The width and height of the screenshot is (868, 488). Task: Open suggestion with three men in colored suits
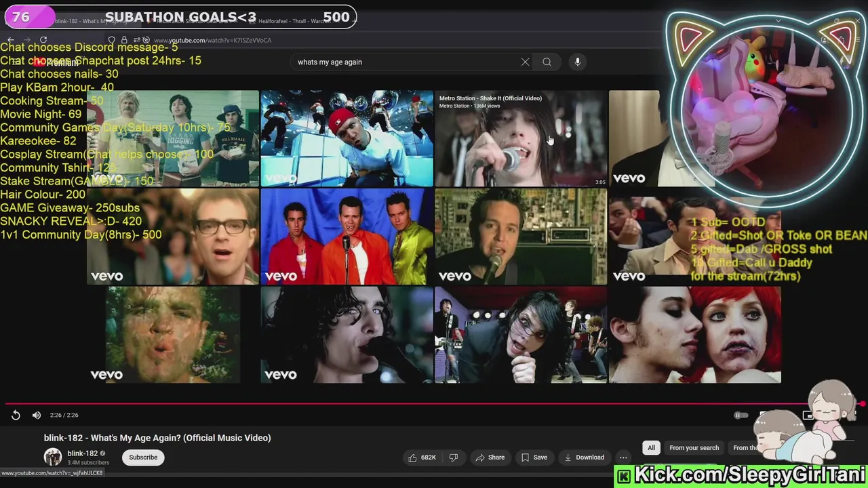[x=347, y=237]
